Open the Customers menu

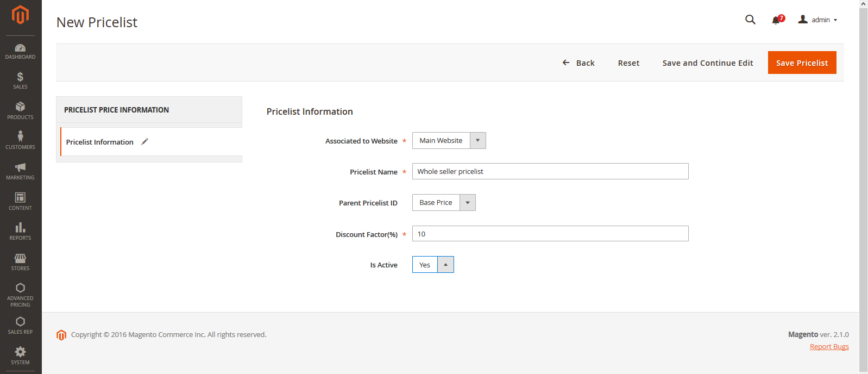pyautogui.click(x=20, y=141)
